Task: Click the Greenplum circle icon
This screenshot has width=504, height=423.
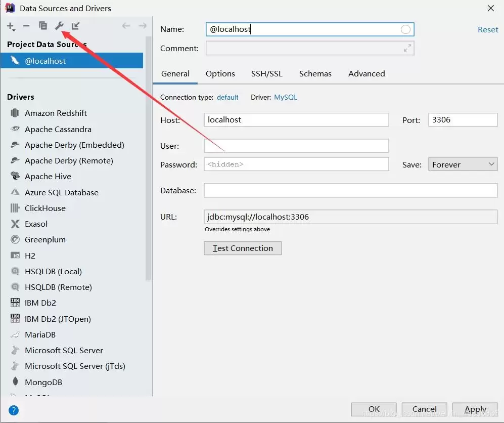Action: [15, 239]
